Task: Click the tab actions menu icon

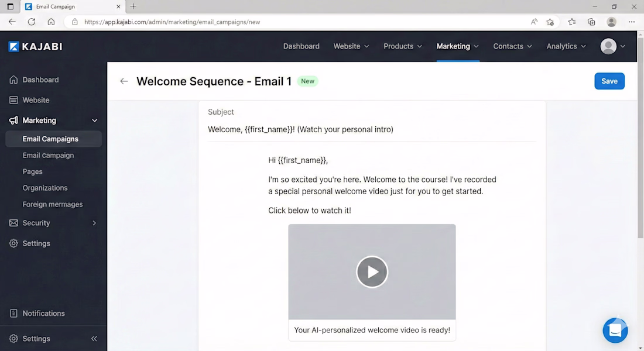Action: [11, 6]
